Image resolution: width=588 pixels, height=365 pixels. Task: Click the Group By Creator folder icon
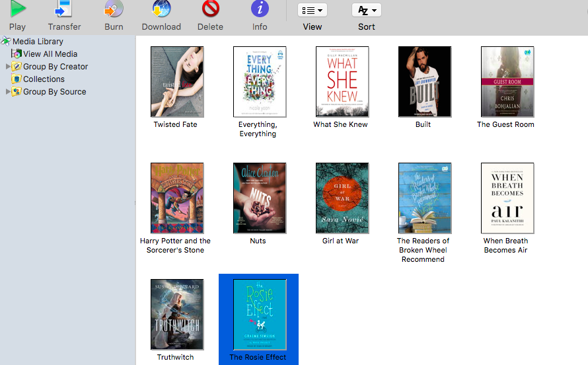(x=16, y=66)
